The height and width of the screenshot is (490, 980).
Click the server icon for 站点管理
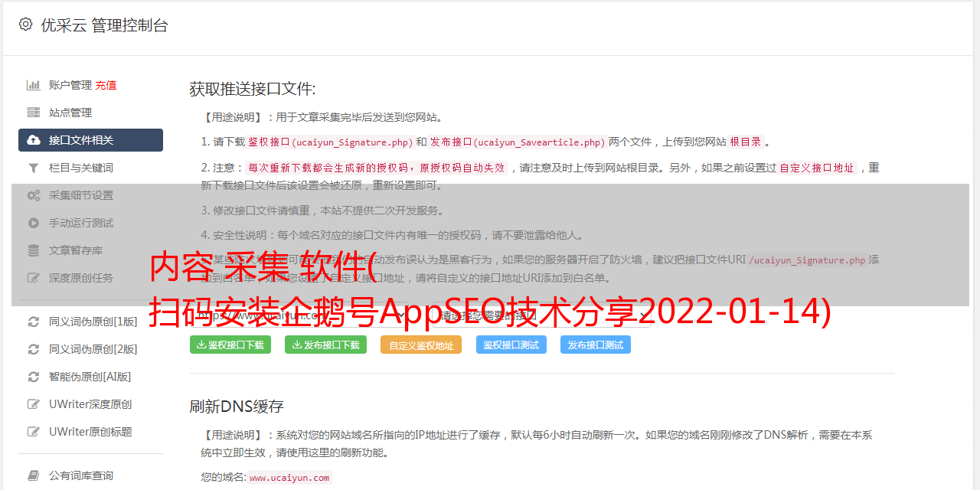tap(34, 113)
